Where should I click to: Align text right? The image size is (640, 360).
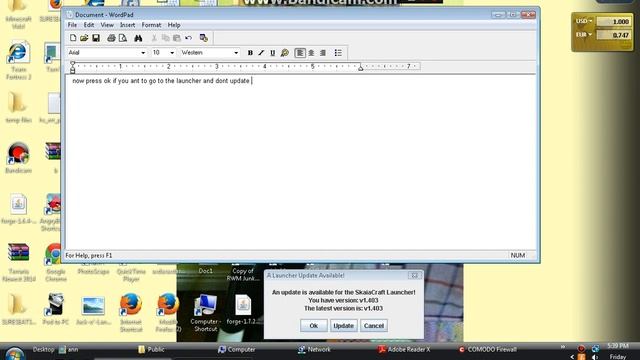323,53
